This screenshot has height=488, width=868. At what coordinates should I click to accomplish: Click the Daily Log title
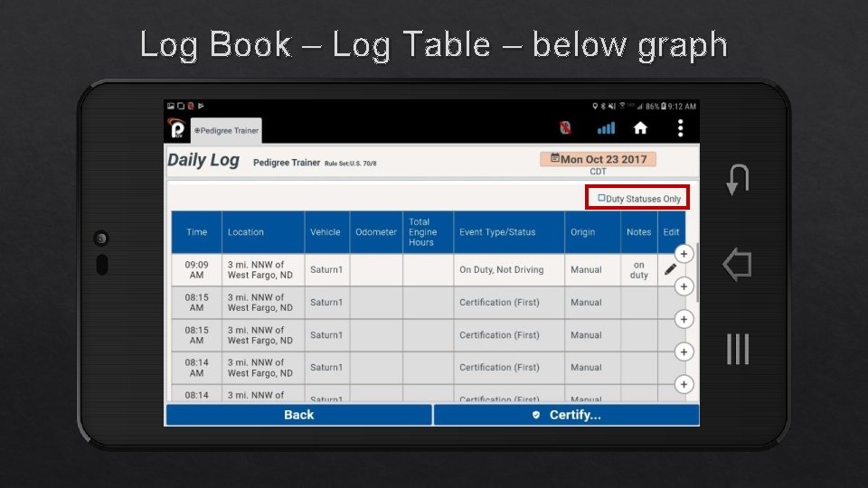tap(203, 161)
